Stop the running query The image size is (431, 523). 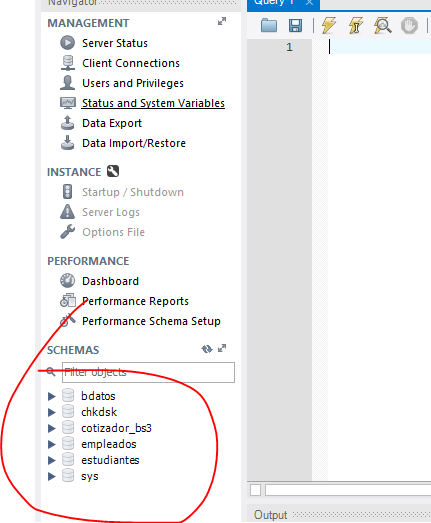click(x=409, y=25)
